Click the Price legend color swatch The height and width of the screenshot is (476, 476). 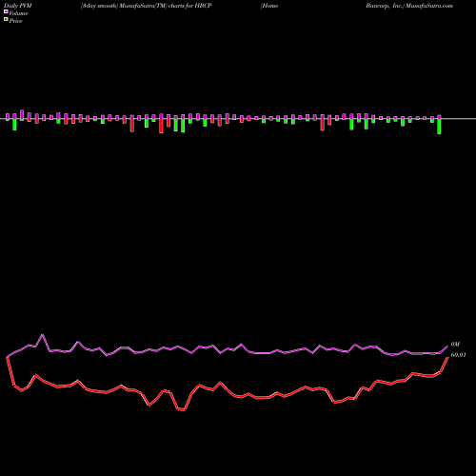tap(6, 20)
